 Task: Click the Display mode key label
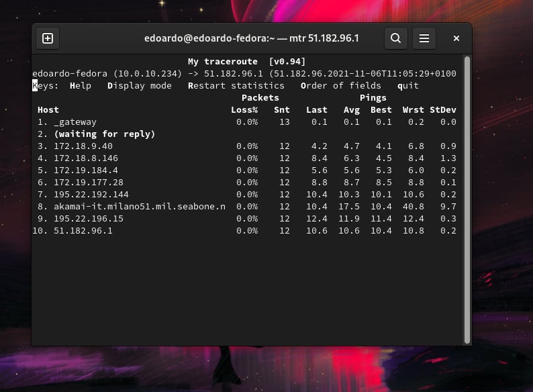(x=139, y=86)
